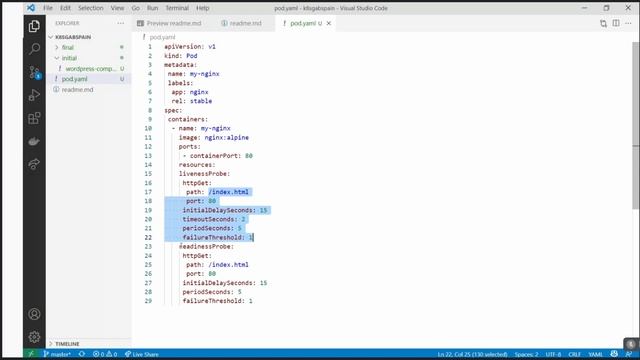Open Docker view in activity bar
Screen dimensions: 640x360
click(34, 141)
